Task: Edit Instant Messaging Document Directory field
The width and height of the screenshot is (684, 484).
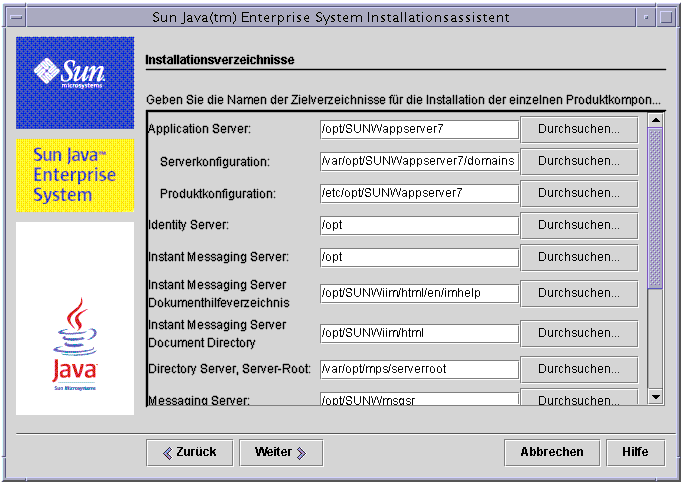Action: 419,333
